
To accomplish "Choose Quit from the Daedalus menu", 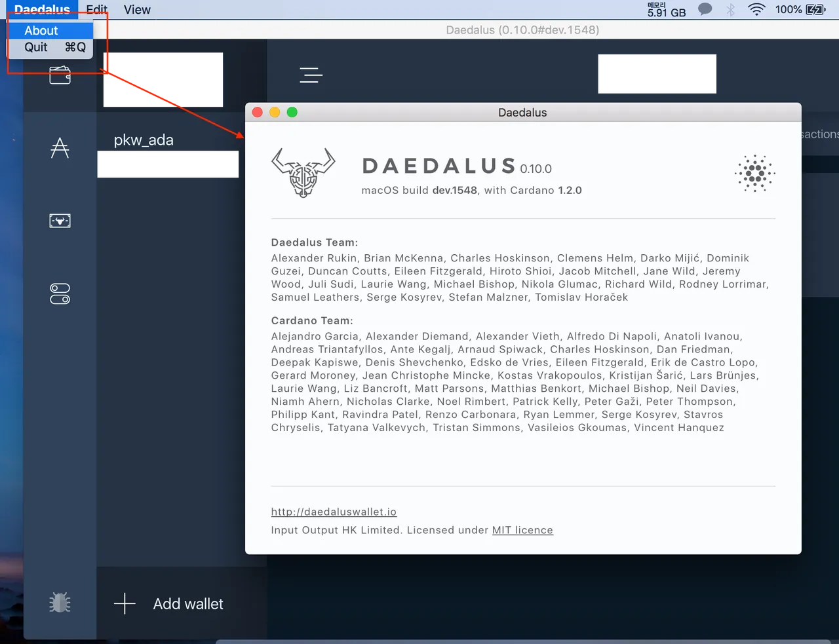I will [50, 47].
